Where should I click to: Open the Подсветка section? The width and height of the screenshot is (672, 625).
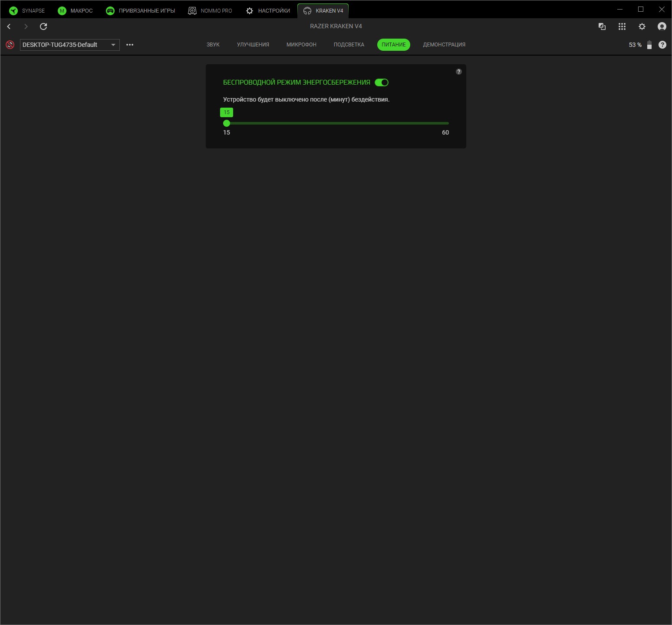click(x=349, y=45)
